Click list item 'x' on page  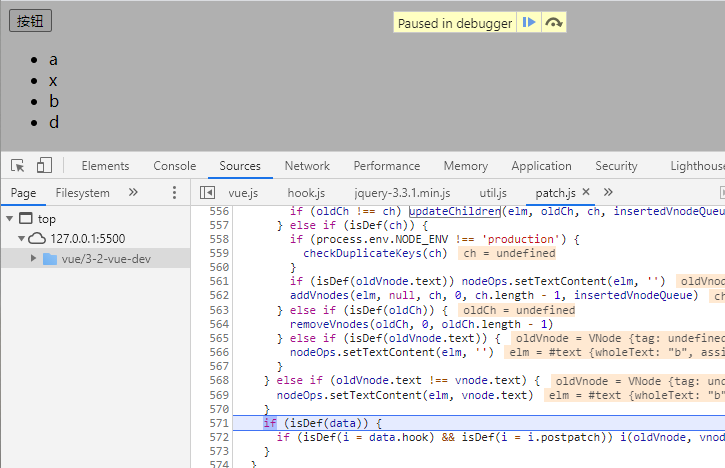[x=53, y=80]
